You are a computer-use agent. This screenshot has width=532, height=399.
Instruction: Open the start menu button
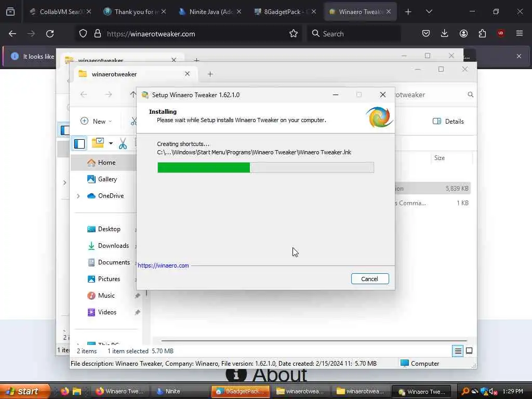click(24, 391)
